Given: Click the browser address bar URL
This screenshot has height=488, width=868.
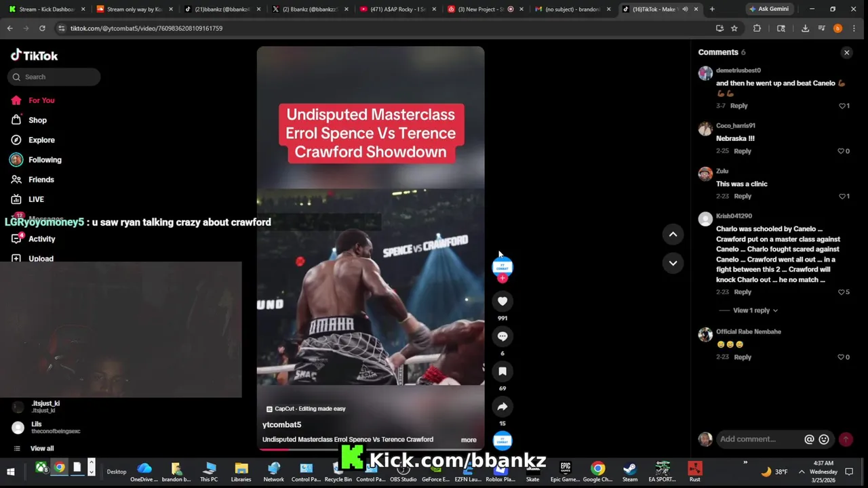Looking at the screenshot, I should pos(146,28).
